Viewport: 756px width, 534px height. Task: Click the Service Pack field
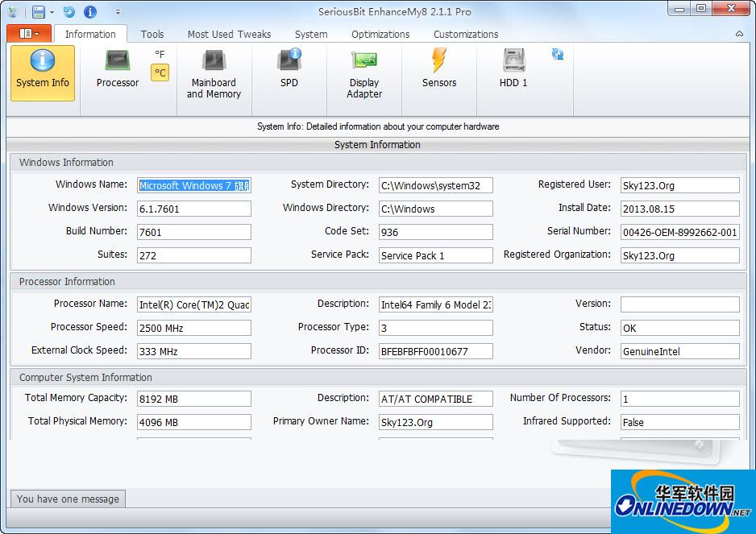coord(436,255)
